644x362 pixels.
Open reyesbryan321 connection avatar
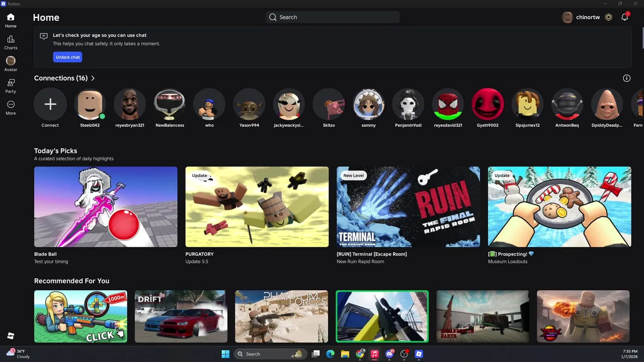[129, 104]
